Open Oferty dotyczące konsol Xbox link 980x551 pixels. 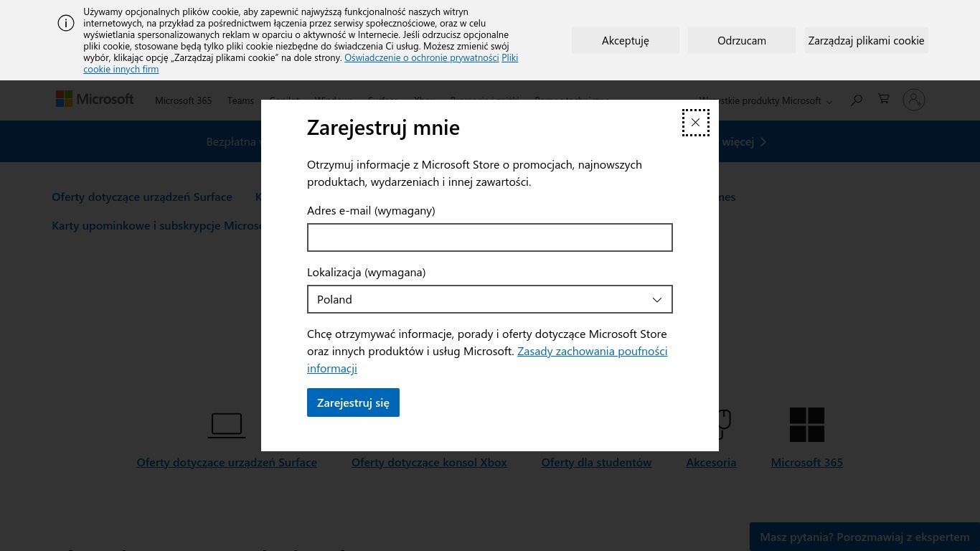pos(429,462)
